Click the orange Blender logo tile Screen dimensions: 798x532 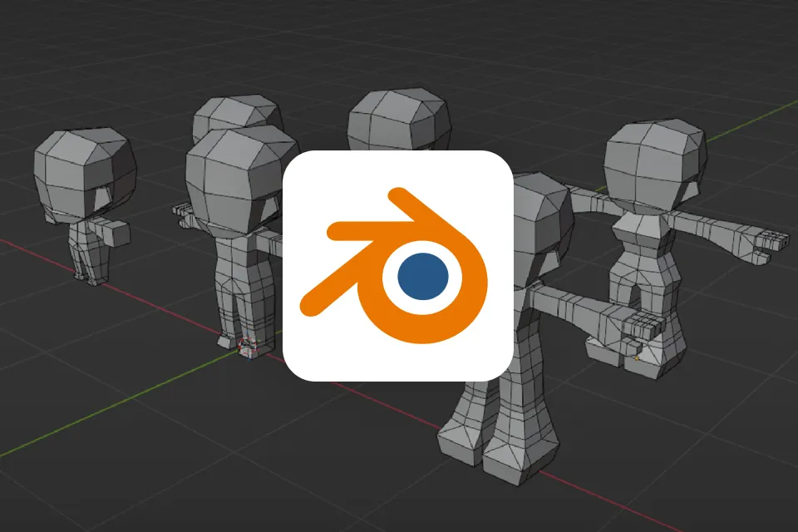(x=397, y=266)
